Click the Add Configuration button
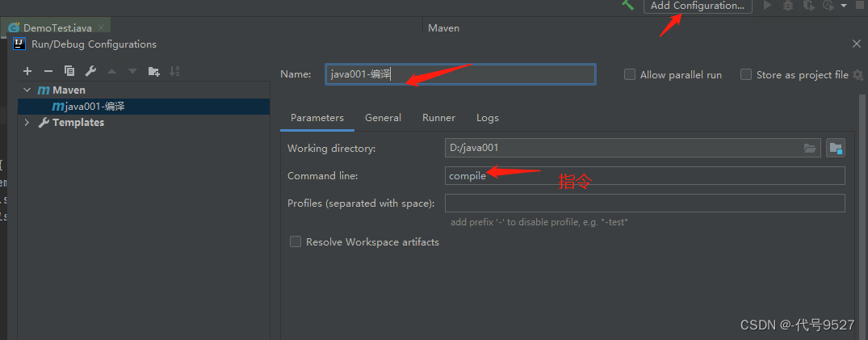The image size is (868, 340). pyautogui.click(x=698, y=6)
